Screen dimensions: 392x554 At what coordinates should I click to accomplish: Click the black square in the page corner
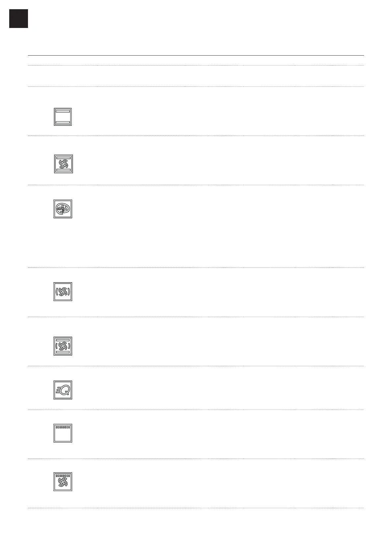pyautogui.click(x=18, y=18)
